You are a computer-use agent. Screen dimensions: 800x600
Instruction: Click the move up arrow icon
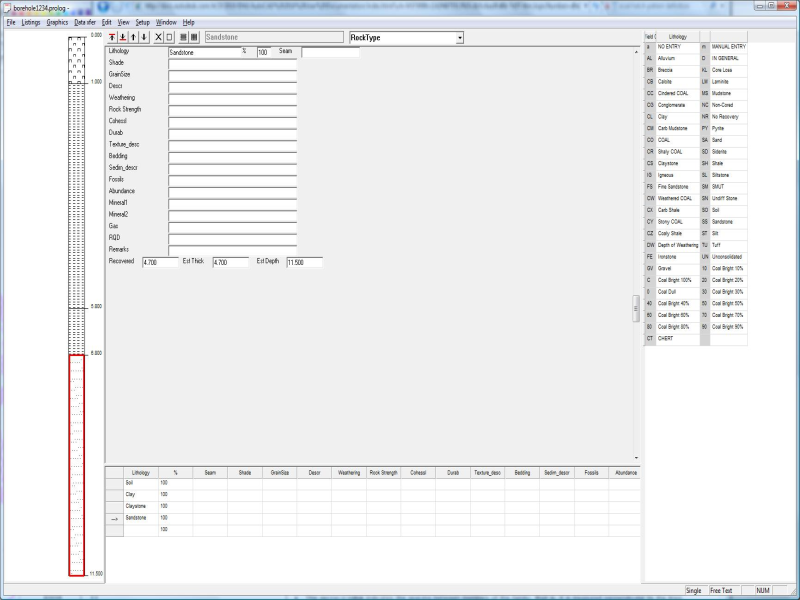pos(134,37)
